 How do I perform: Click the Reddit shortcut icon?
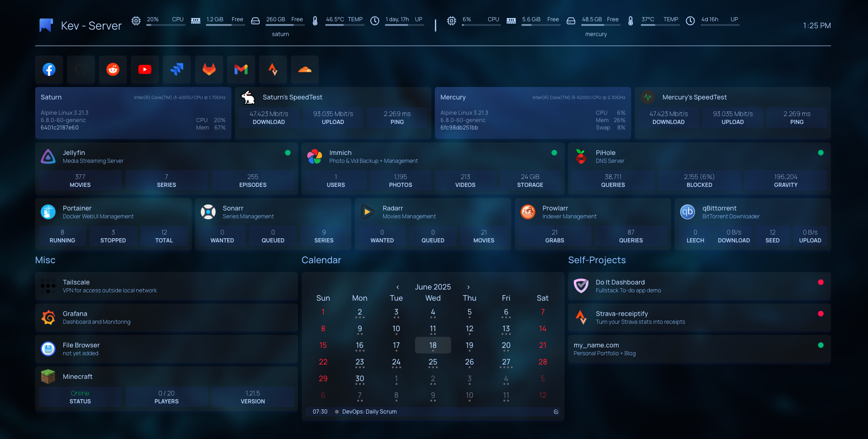coord(112,69)
